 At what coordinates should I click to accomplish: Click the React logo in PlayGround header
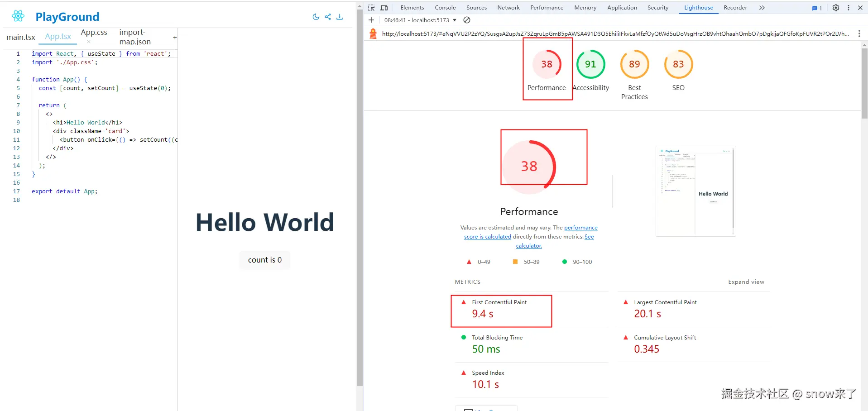(18, 16)
